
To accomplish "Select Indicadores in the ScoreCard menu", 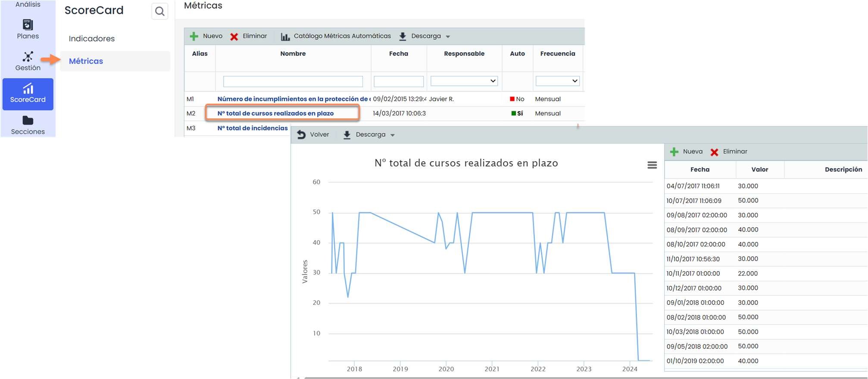I will [x=92, y=39].
